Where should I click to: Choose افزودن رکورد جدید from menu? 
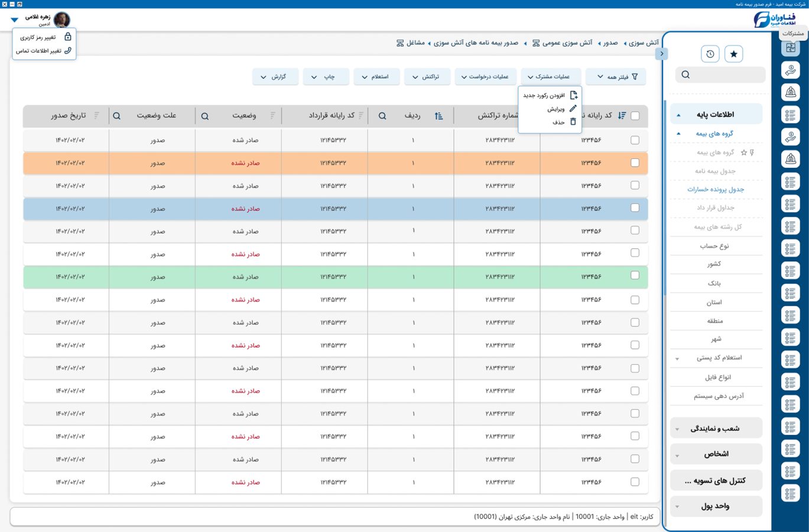[550, 95]
